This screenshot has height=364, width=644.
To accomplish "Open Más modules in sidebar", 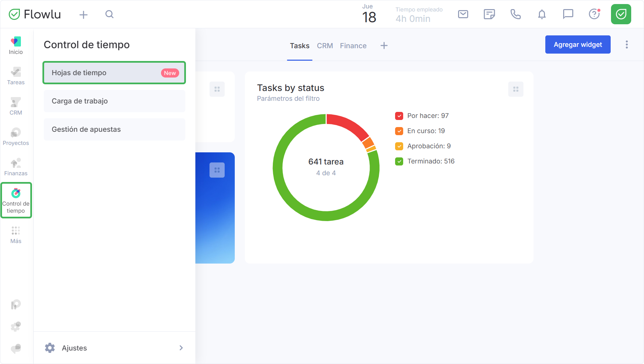I will 16,235.
